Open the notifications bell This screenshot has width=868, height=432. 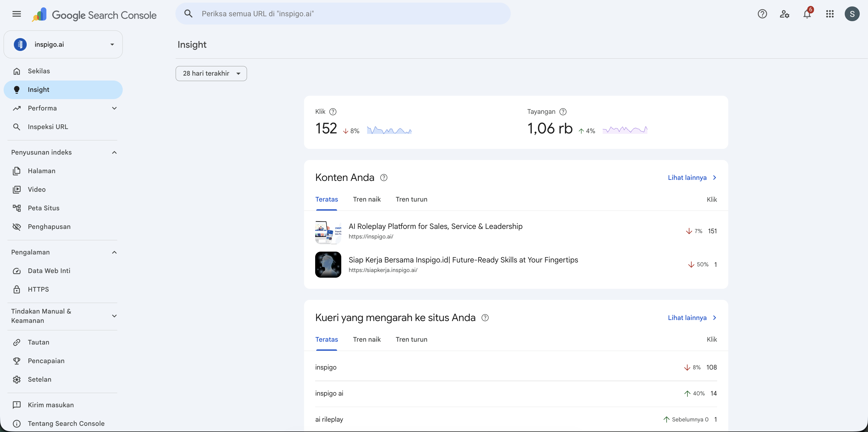(x=807, y=14)
